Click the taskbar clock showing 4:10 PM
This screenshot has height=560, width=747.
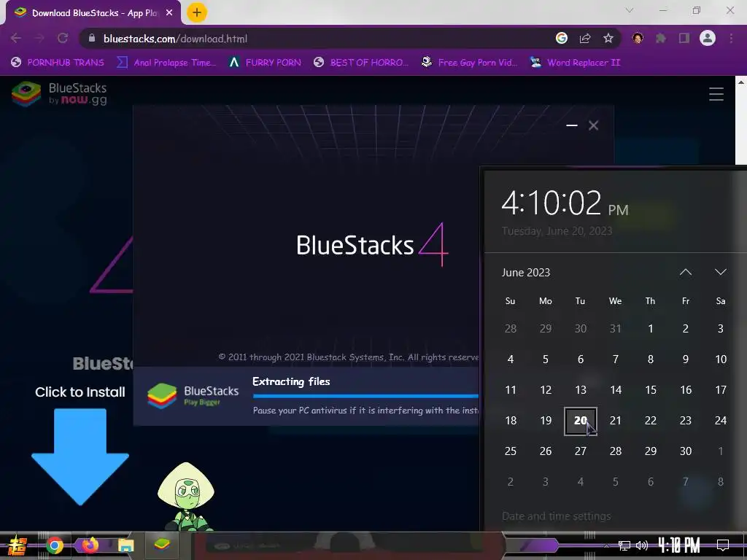click(x=679, y=545)
